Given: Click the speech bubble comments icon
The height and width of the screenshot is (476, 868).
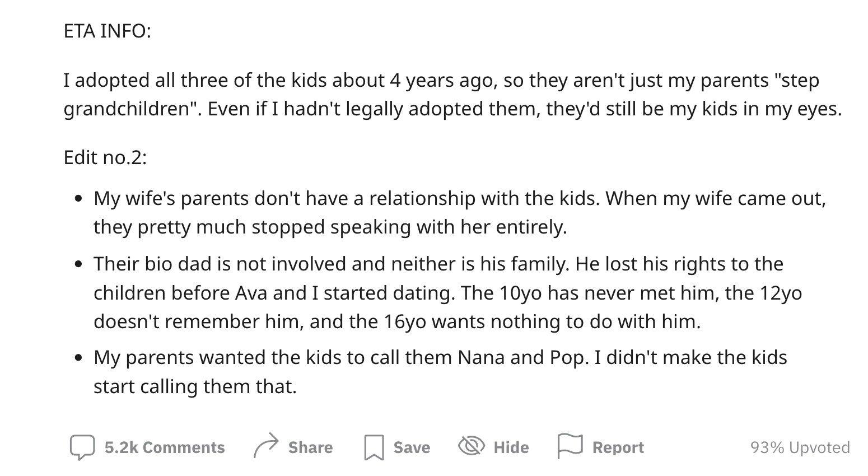Looking at the screenshot, I should pos(82,447).
